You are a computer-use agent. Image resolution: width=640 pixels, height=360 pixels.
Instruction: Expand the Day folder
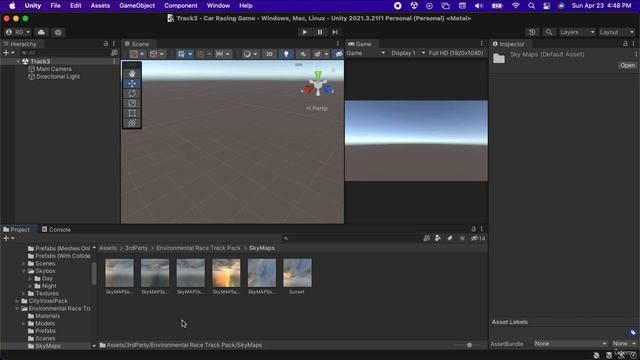pyautogui.click(x=30, y=278)
